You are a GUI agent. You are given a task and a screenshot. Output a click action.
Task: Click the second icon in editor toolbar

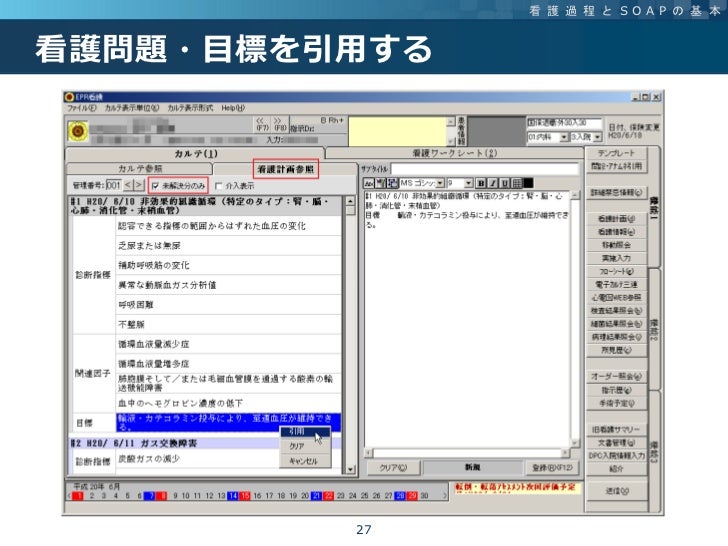(381, 183)
